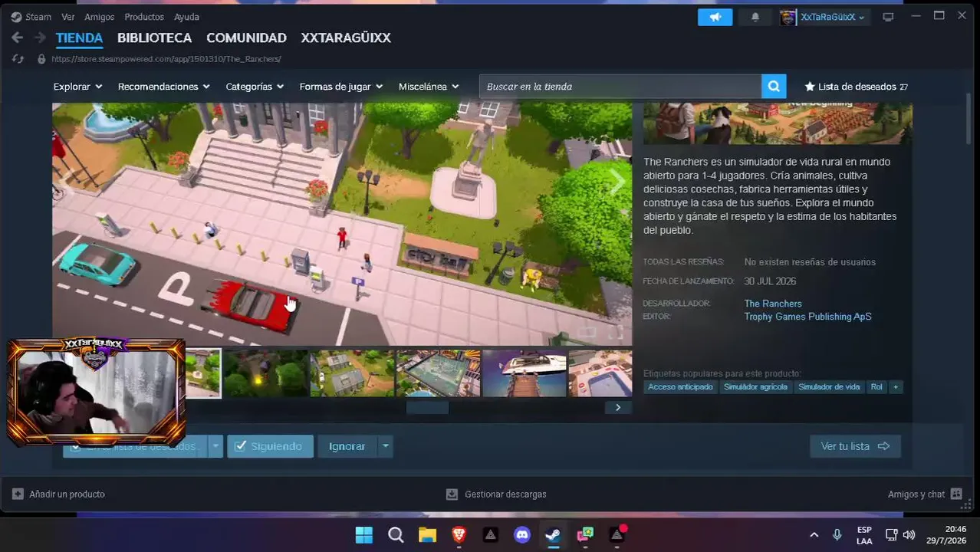Open Lista de deseados link

tap(857, 87)
